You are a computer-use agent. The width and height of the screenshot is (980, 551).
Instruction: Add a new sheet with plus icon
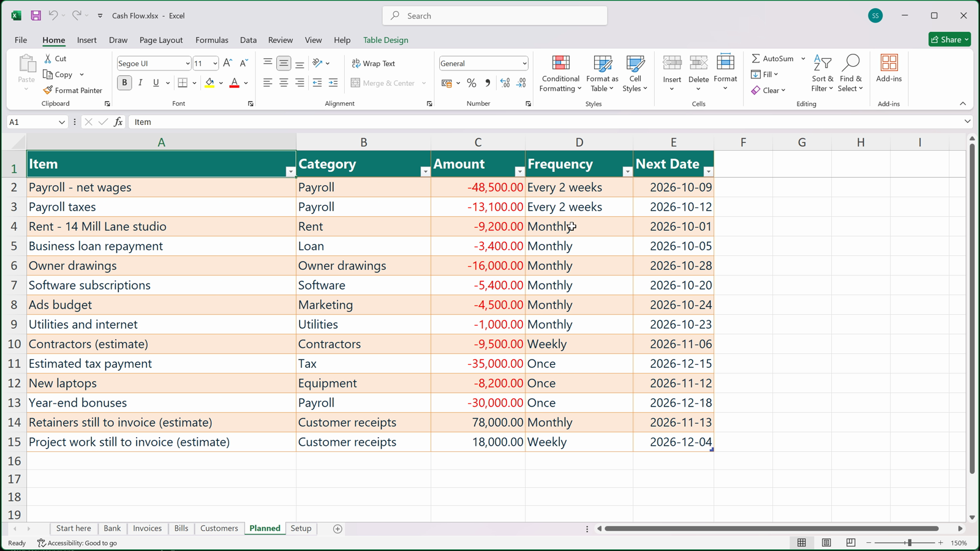337,529
